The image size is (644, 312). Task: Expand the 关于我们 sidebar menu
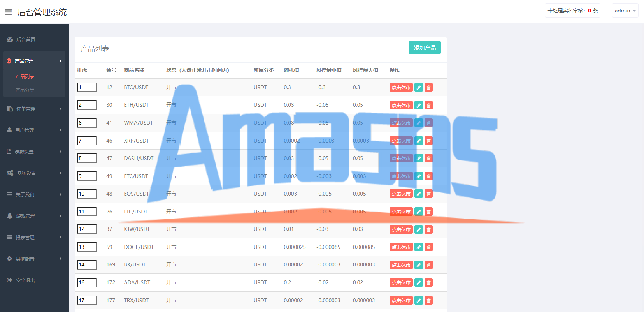click(x=34, y=194)
